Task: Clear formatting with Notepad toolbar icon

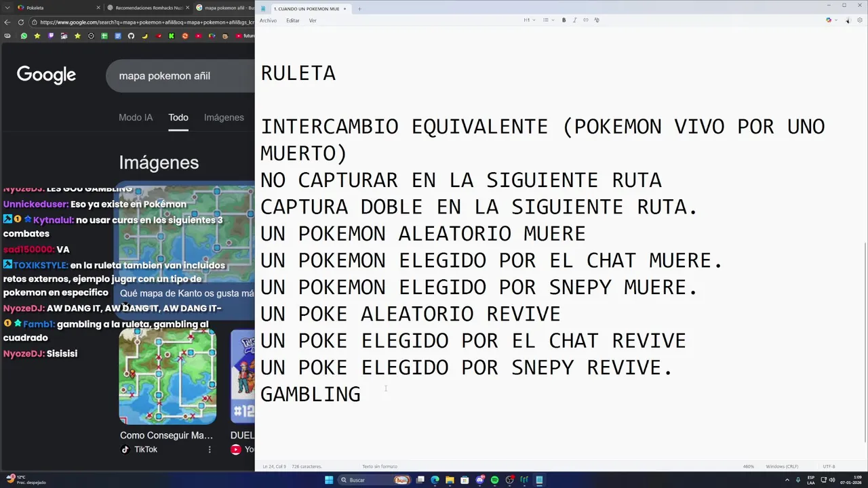Action: (x=597, y=20)
